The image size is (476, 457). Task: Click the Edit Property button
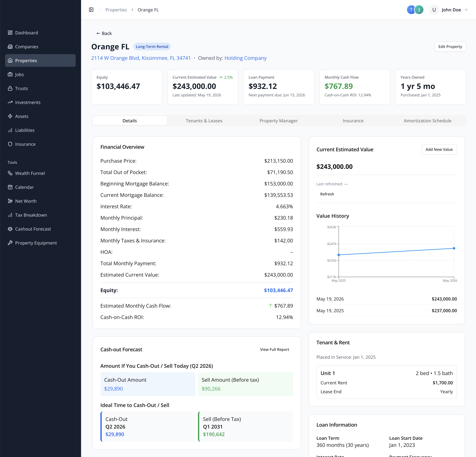(x=450, y=47)
